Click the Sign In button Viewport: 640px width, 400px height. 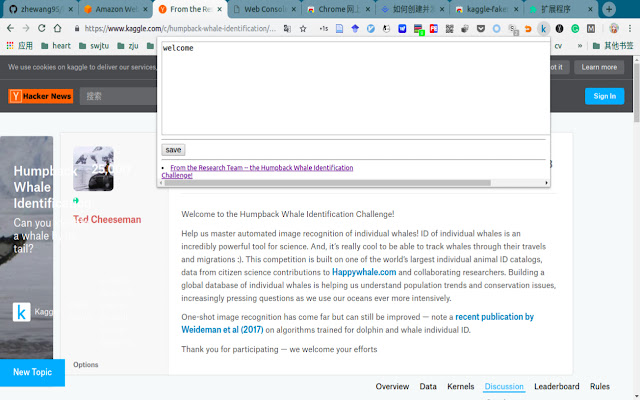(x=604, y=96)
